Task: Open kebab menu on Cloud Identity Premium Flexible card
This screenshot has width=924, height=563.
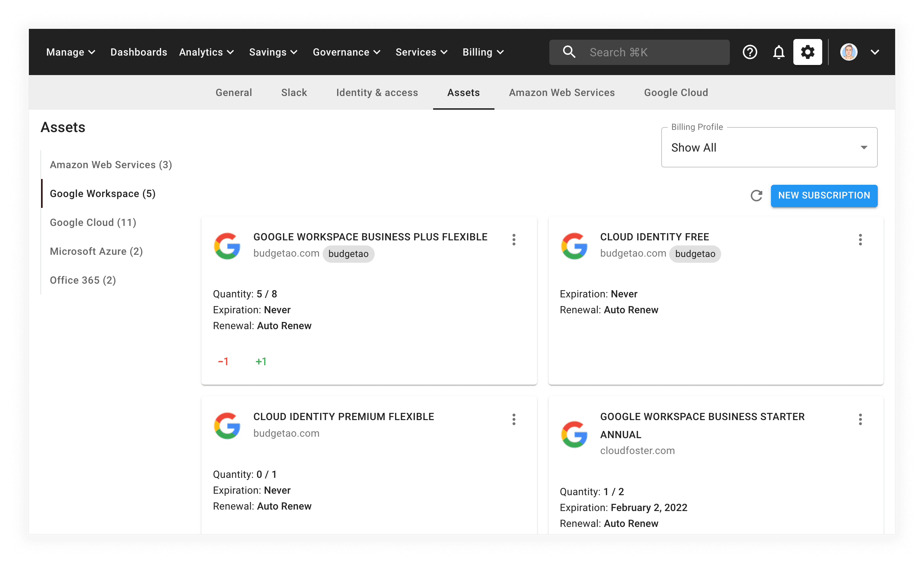Action: pyautogui.click(x=514, y=419)
